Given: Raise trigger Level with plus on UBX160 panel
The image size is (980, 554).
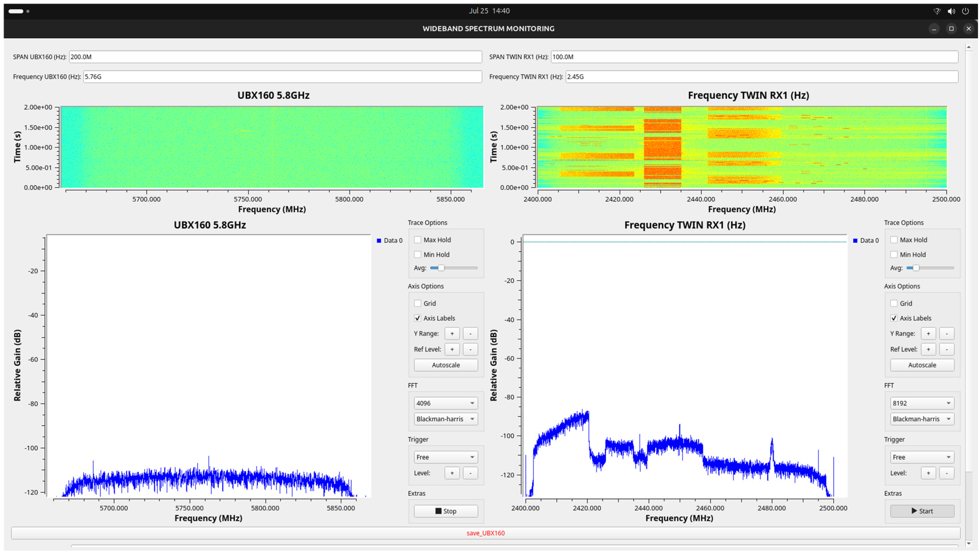Looking at the screenshot, I should click(452, 473).
